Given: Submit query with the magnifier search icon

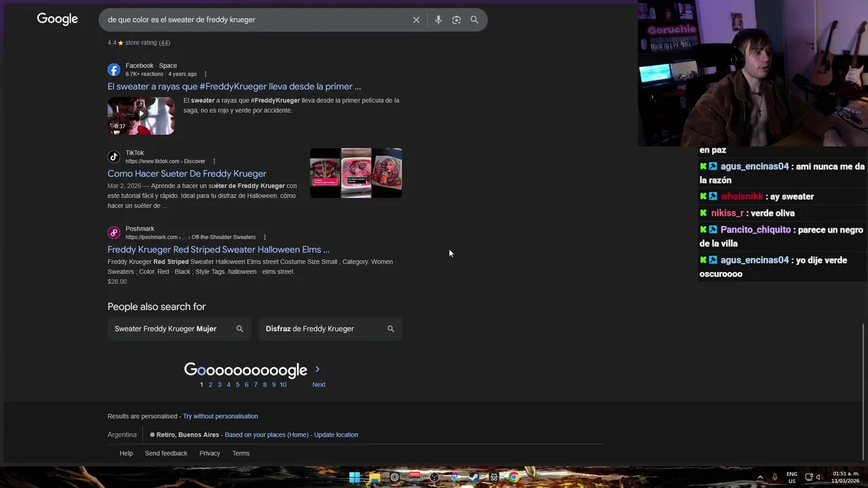Looking at the screenshot, I should (475, 20).
